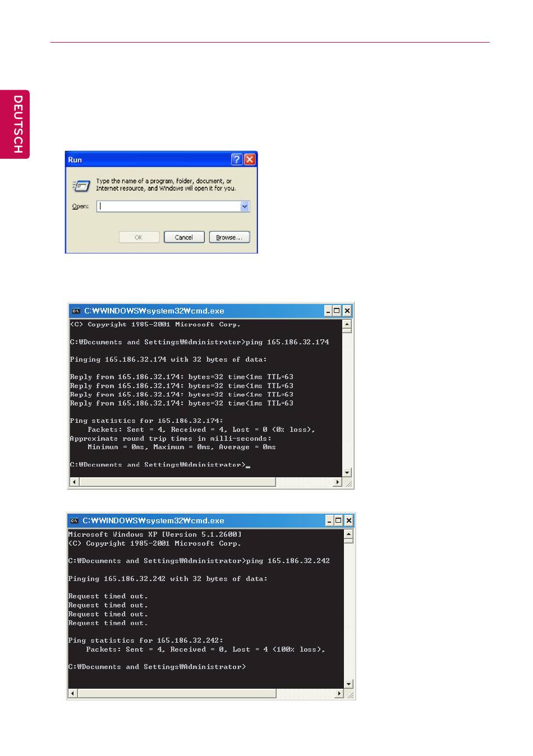Click scroll-left arrow in first cmd window

tap(74, 482)
